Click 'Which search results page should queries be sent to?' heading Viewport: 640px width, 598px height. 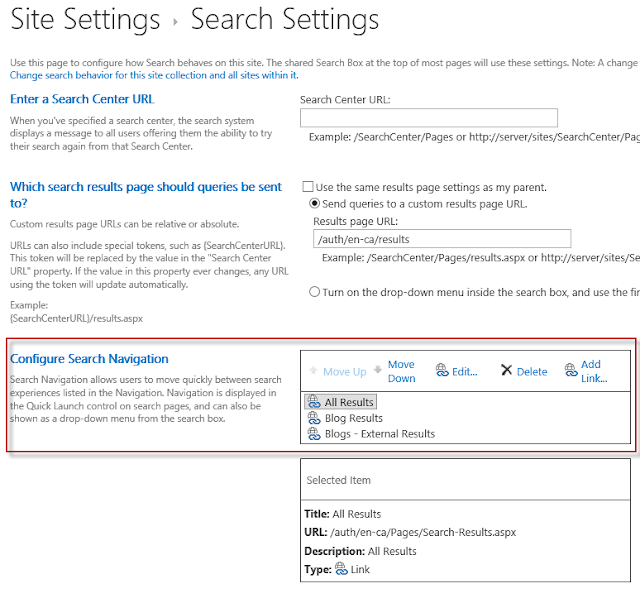coord(146,195)
